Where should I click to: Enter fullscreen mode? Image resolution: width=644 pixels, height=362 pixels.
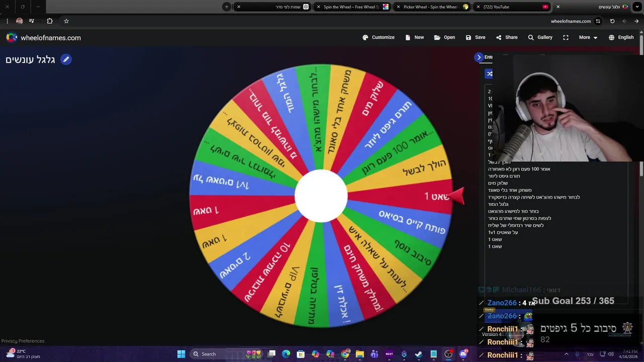[566, 37]
